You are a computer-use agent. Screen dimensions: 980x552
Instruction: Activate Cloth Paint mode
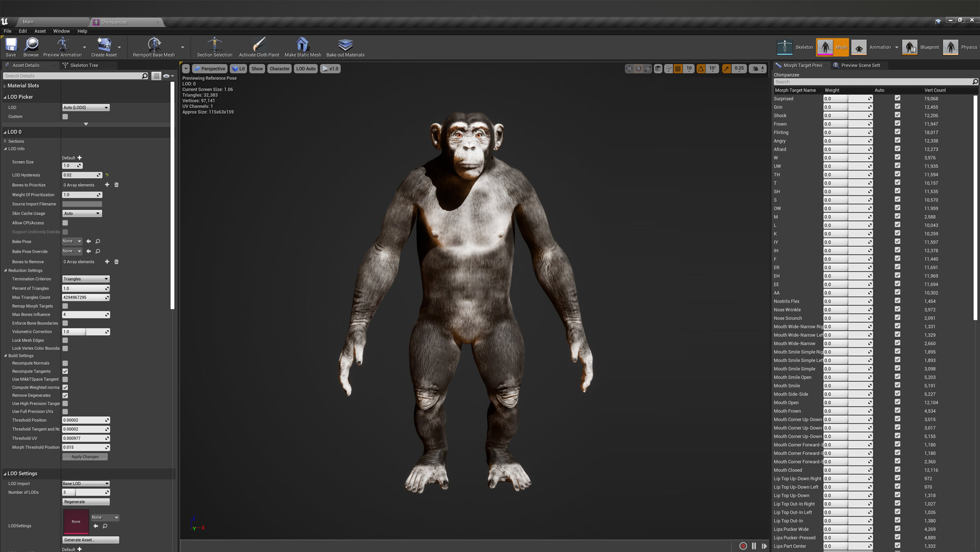(258, 47)
